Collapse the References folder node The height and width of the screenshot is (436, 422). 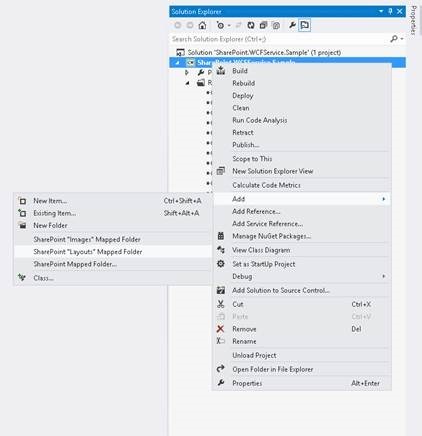[x=187, y=83]
